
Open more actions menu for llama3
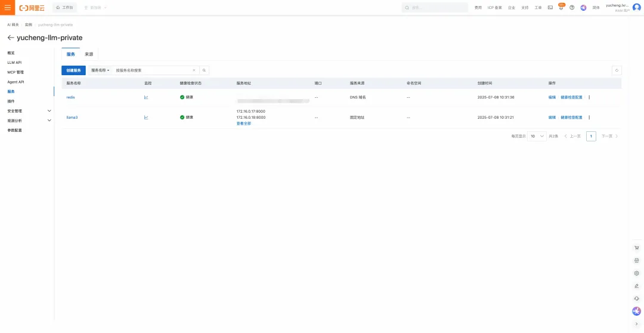pyautogui.click(x=589, y=118)
